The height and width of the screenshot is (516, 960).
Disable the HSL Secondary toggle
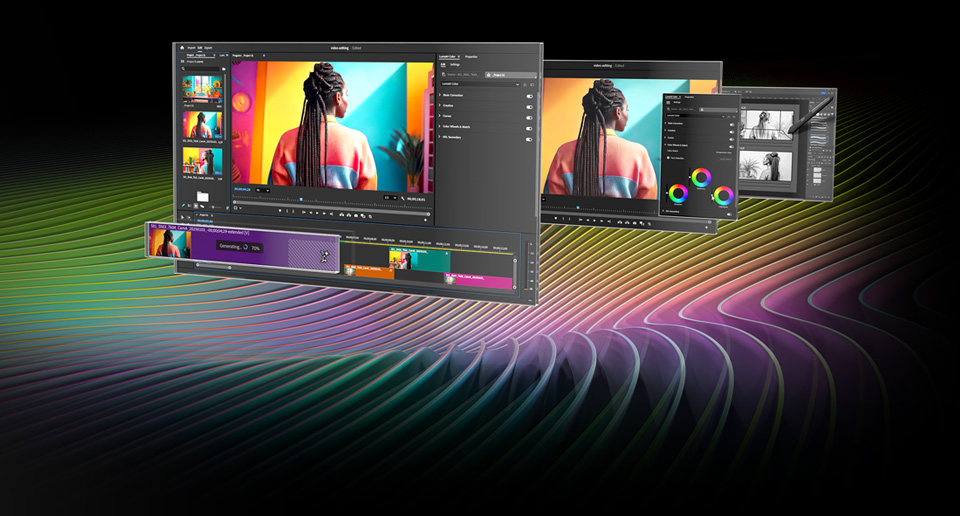(529, 139)
